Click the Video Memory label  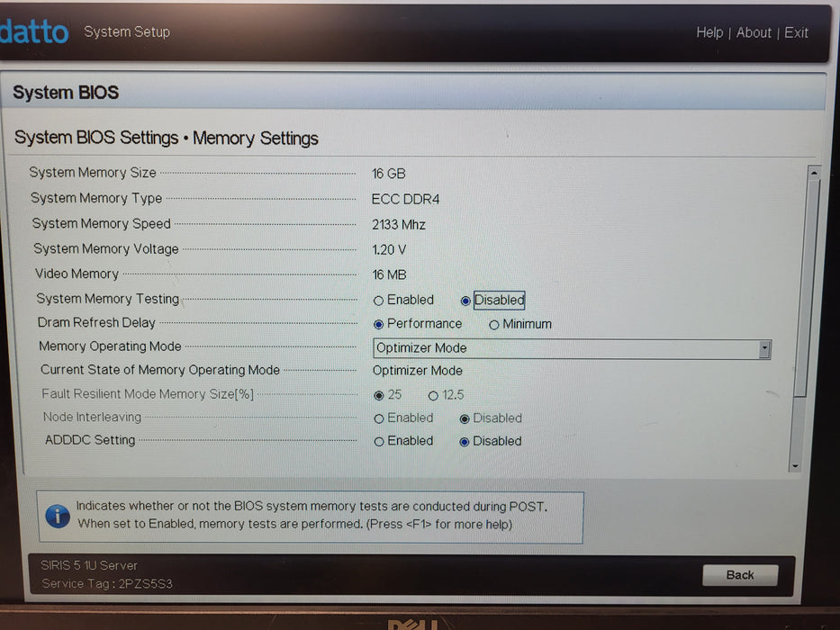click(x=77, y=274)
